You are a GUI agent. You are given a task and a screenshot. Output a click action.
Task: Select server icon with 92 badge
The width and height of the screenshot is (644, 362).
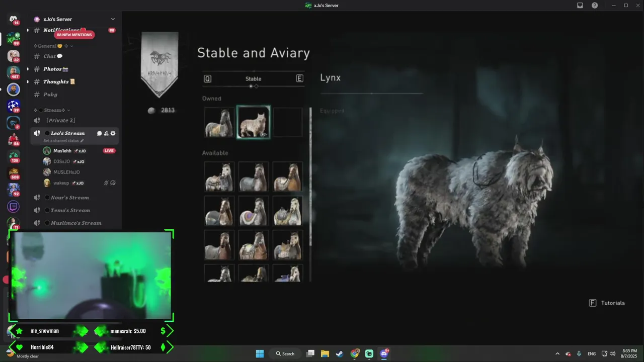[13, 190]
